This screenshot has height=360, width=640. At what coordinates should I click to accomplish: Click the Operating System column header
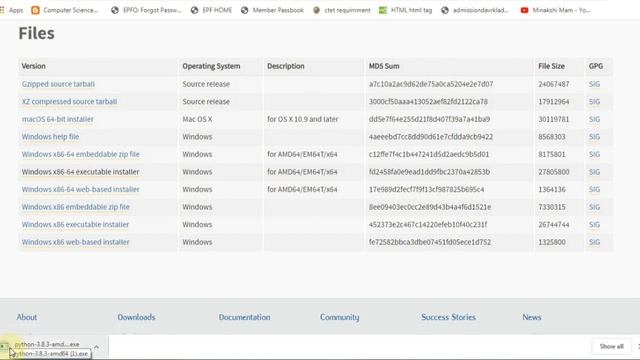coord(211,66)
